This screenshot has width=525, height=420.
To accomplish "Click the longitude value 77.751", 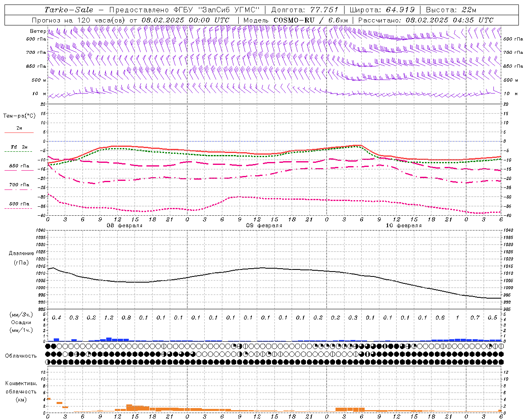I will click(324, 10).
